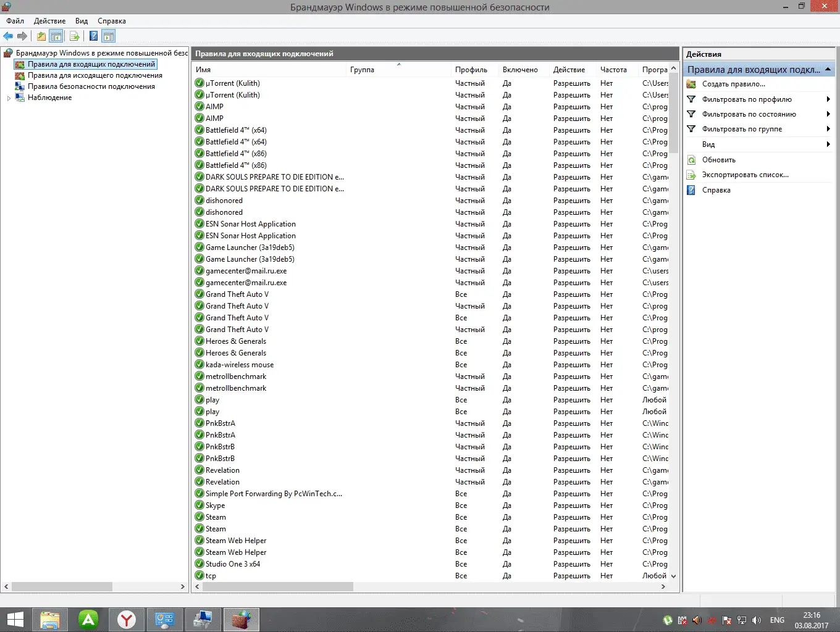Click Справка link in the Actions pane
The image size is (840, 632).
coord(716,190)
